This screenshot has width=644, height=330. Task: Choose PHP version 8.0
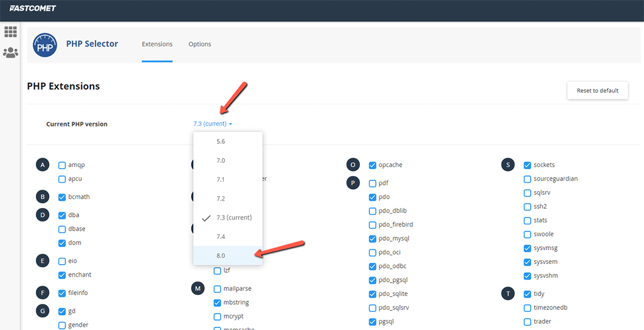coord(228,255)
